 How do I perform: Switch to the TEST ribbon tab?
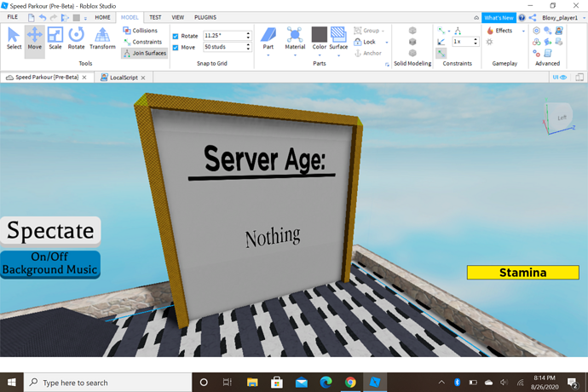[155, 17]
